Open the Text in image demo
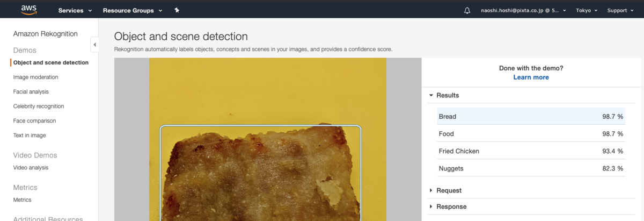This screenshot has height=221, width=644. 30,135
